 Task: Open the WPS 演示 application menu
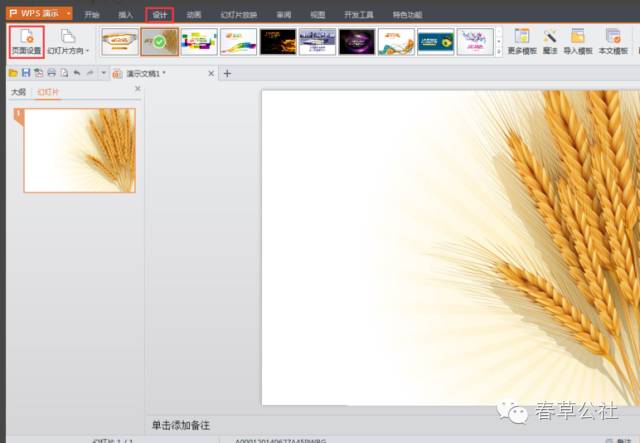click(39, 13)
